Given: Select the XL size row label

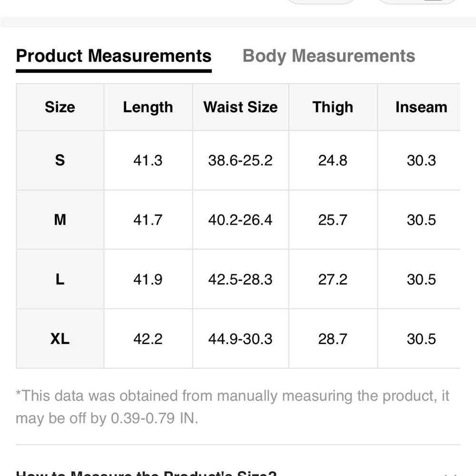Looking at the screenshot, I should 60,339.
